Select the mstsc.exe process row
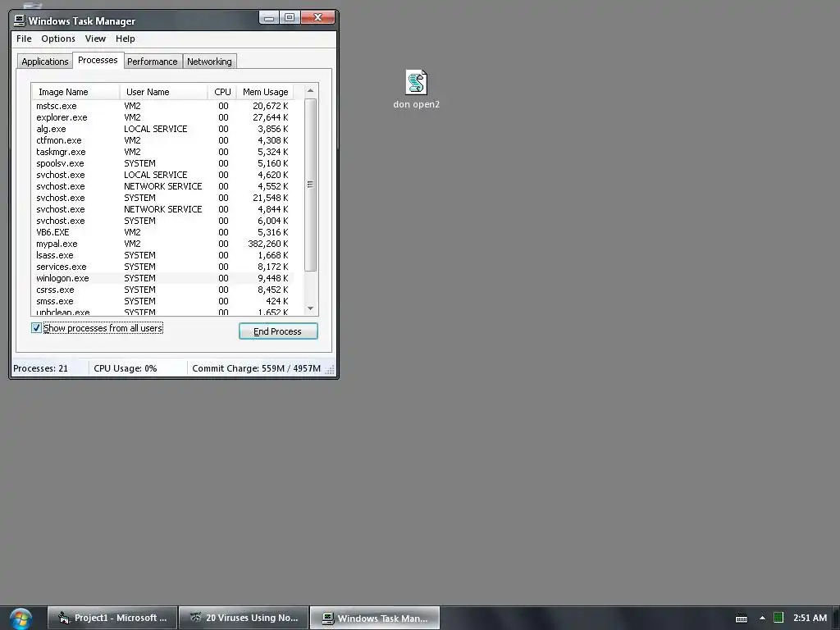This screenshot has width=840, height=630. tap(163, 106)
